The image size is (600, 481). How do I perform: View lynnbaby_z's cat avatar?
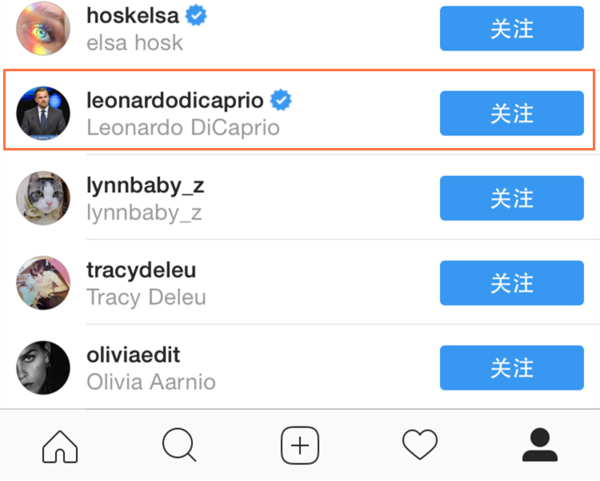[x=44, y=198]
